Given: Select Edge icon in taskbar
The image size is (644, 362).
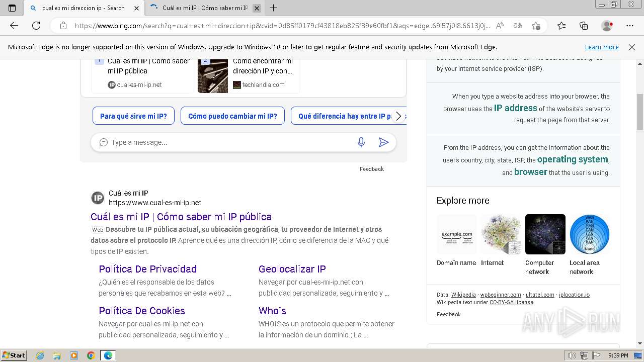Looking at the screenshot, I should click(x=108, y=355).
